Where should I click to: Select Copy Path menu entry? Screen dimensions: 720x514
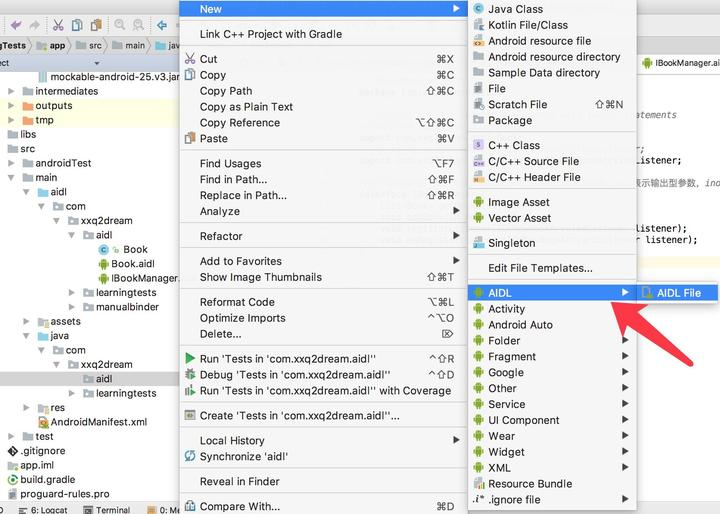tap(323, 91)
